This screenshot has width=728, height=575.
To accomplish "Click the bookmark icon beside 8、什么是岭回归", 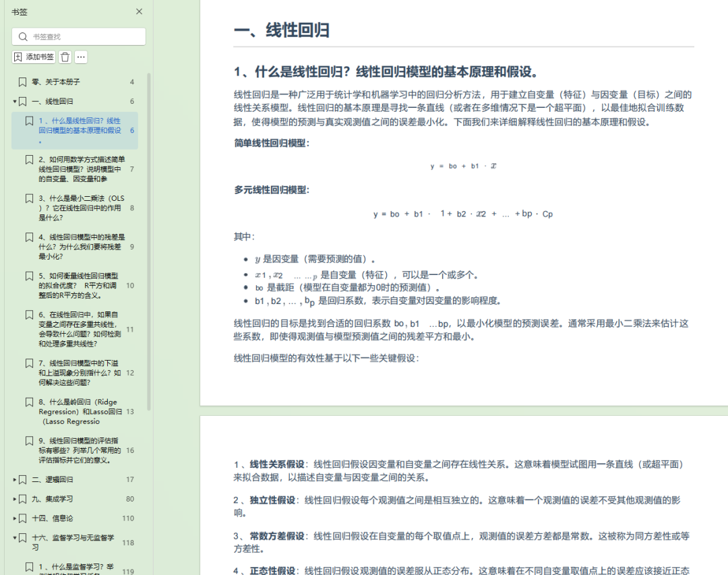I will (29, 402).
